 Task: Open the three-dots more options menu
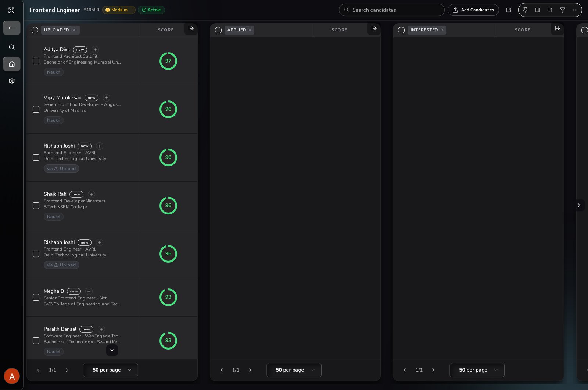pos(575,10)
